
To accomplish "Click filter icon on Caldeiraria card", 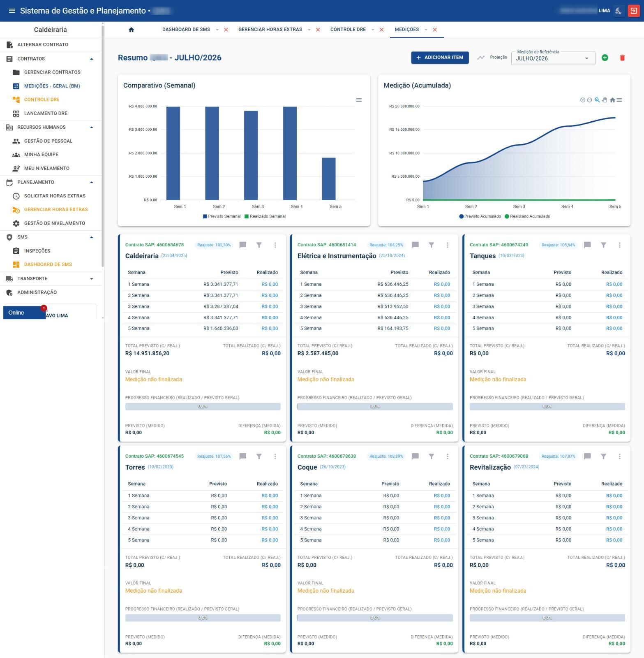I will click(259, 245).
